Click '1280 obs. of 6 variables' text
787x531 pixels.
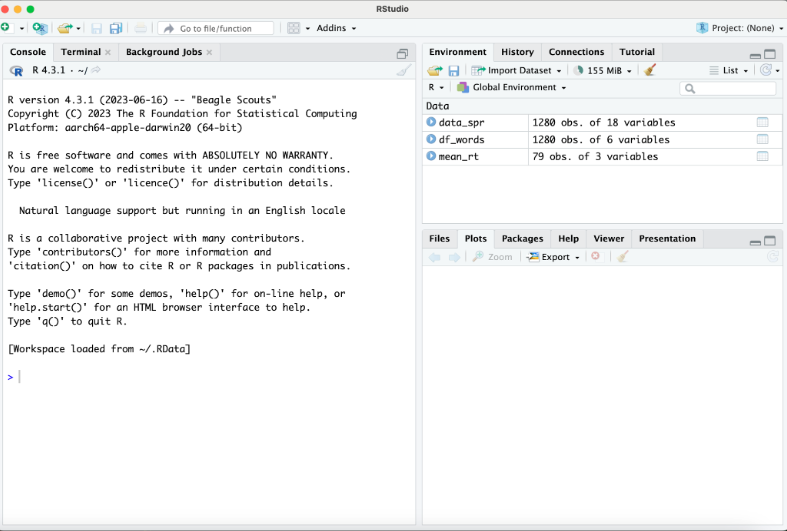pyautogui.click(x=601, y=140)
